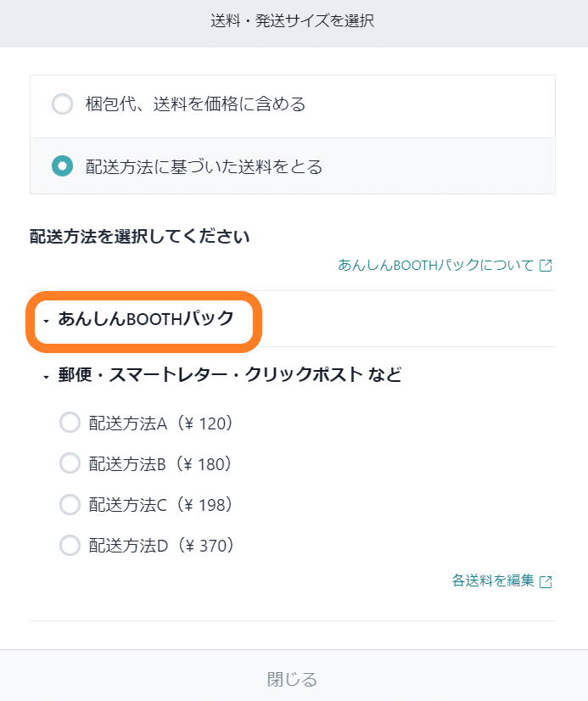
Task: Expand the あんしんBOOTHパック section
Action: pyautogui.click(x=145, y=319)
